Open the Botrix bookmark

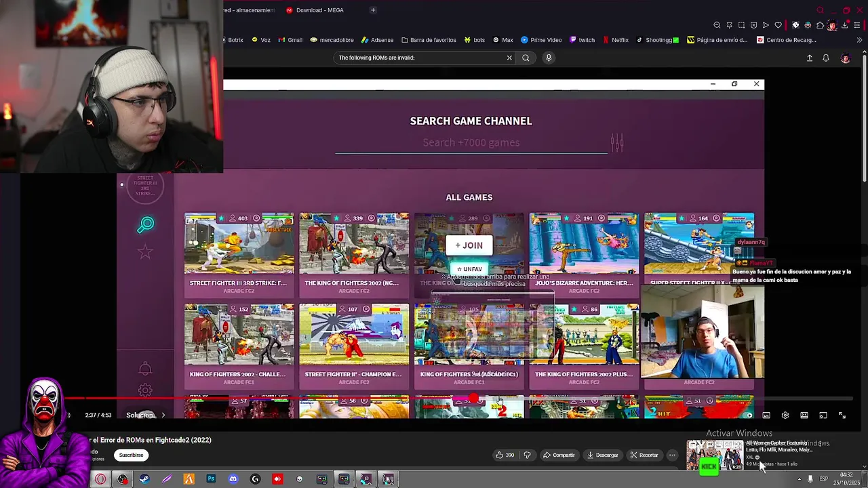pos(231,40)
